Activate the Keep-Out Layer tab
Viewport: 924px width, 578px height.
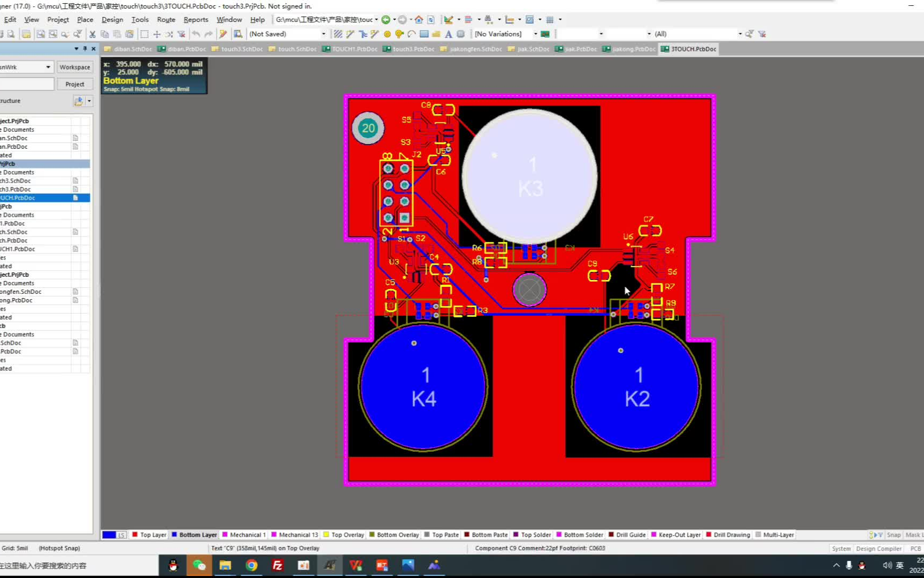pyautogui.click(x=675, y=535)
